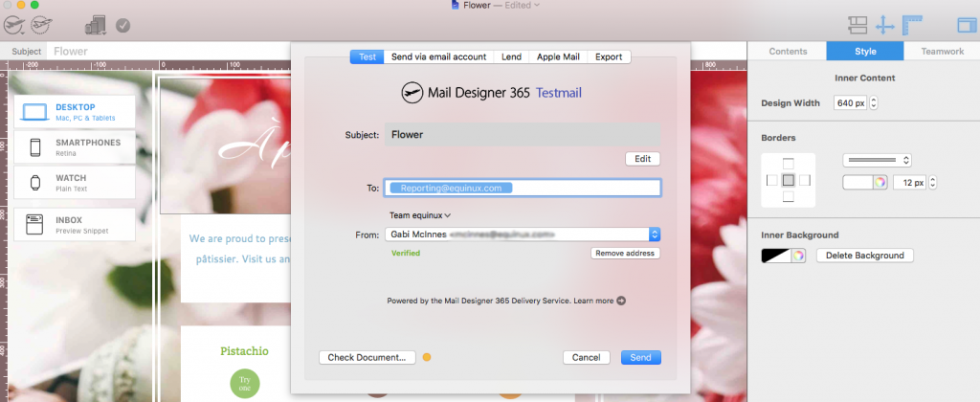This screenshot has width=980, height=402.
Task: Click the green Try one circle button
Action: pos(244,383)
